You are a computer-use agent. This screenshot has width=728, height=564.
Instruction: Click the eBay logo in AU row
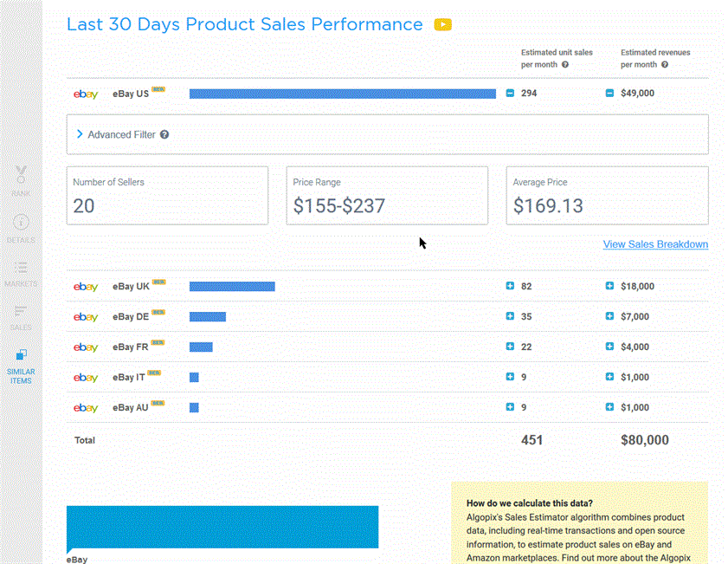[86, 408]
